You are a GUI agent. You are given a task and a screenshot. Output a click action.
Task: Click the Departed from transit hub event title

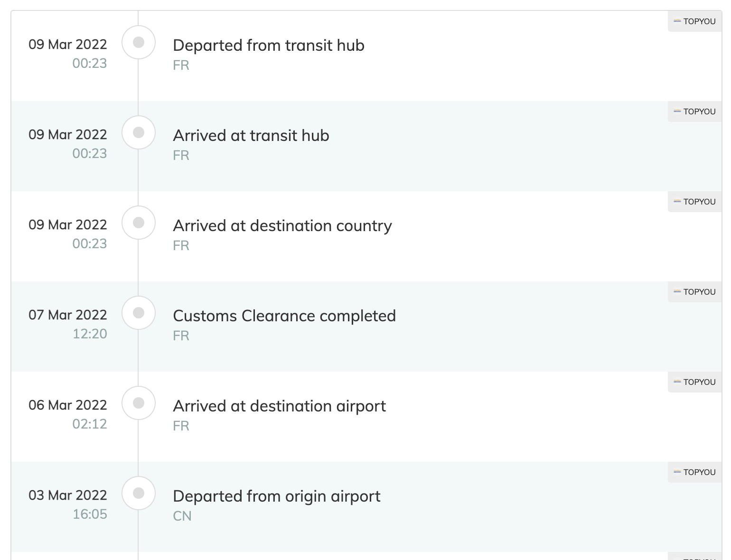(269, 46)
